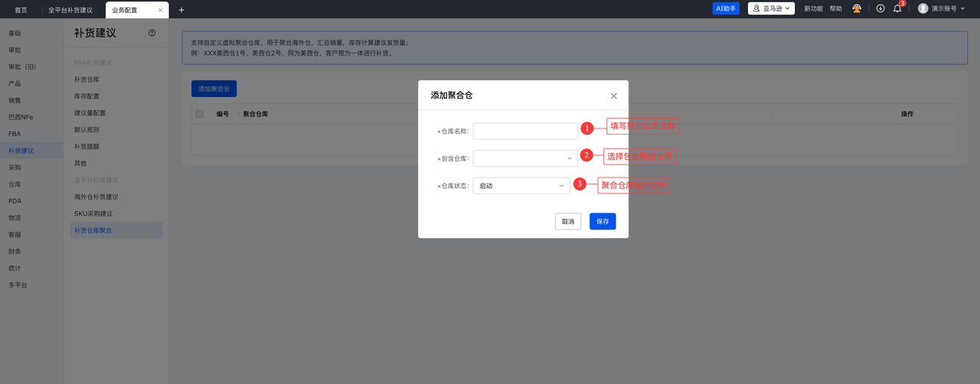Close the 业务配置 tab
Viewport: 980px width, 384px height.
[160, 10]
